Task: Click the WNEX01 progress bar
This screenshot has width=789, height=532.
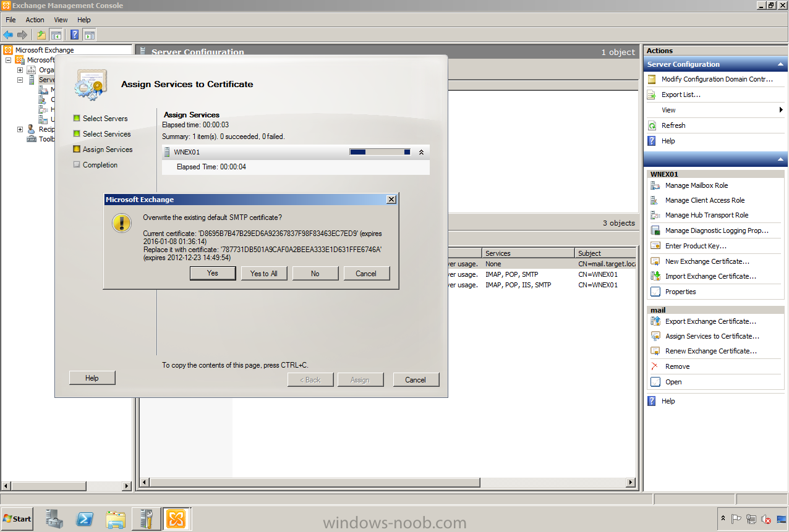Action: pos(380,152)
